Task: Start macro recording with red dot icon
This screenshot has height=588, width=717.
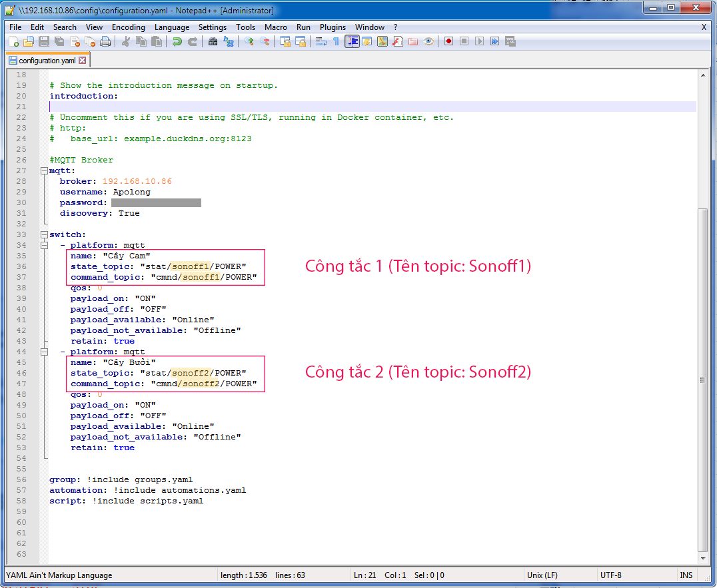Action: coord(448,41)
